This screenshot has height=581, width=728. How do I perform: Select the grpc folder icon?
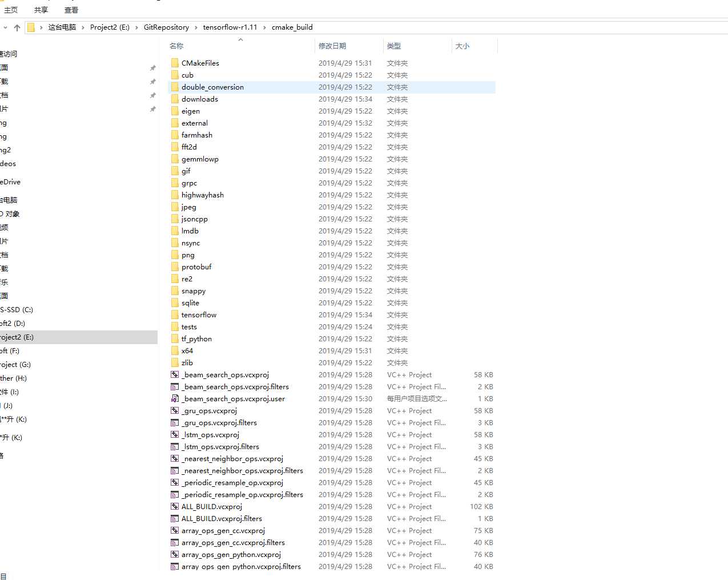point(175,183)
